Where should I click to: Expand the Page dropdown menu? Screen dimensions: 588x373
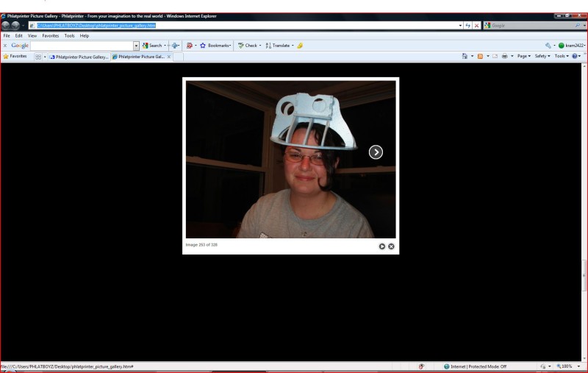pyautogui.click(x=525, y=56)
